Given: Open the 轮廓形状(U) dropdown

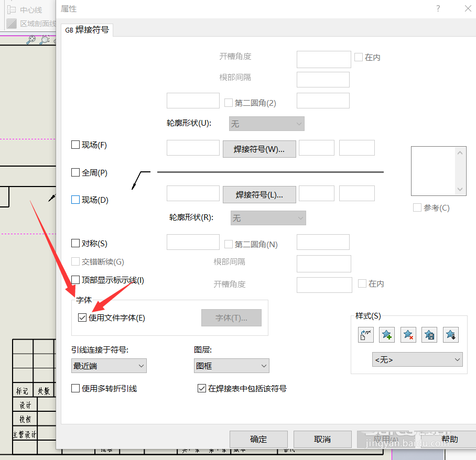Looking at the screenshot, I should click(266, 124).
